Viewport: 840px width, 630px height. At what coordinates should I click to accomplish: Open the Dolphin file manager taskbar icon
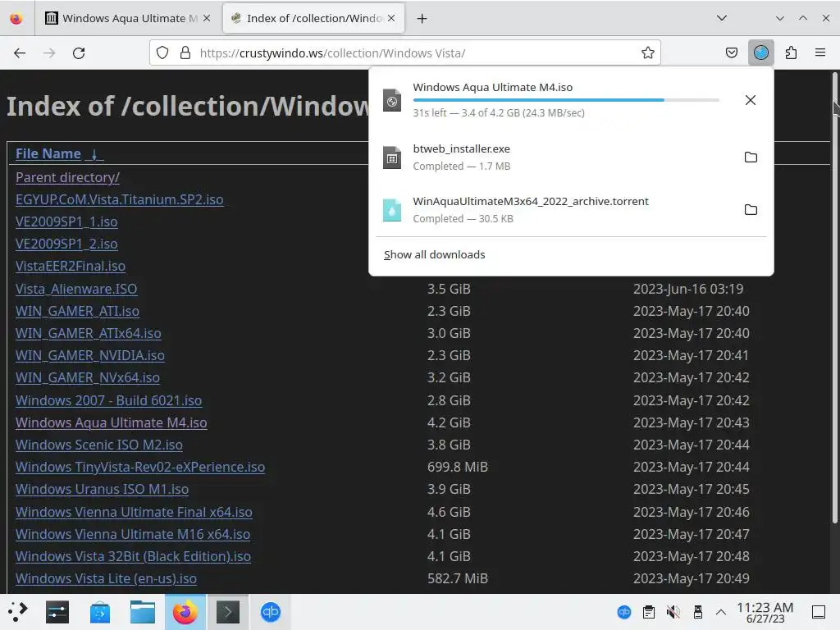tap(143, 612)
